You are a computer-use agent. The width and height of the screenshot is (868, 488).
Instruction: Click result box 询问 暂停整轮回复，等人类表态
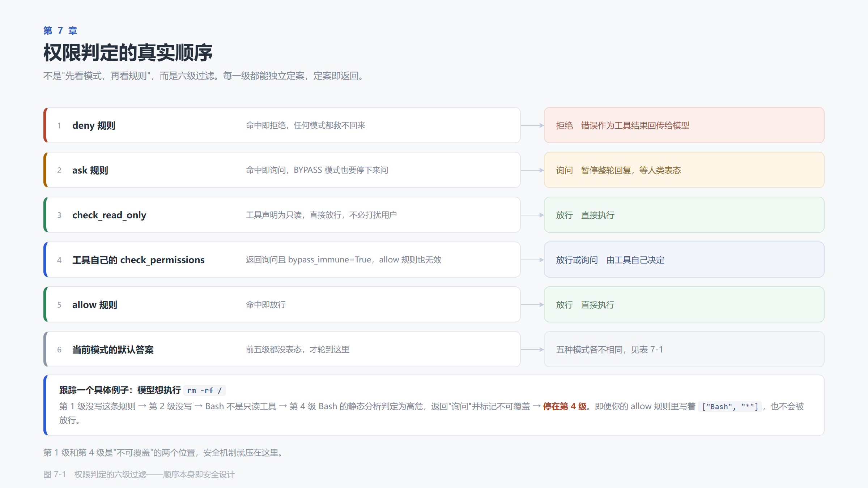click(x=684, y=170)
